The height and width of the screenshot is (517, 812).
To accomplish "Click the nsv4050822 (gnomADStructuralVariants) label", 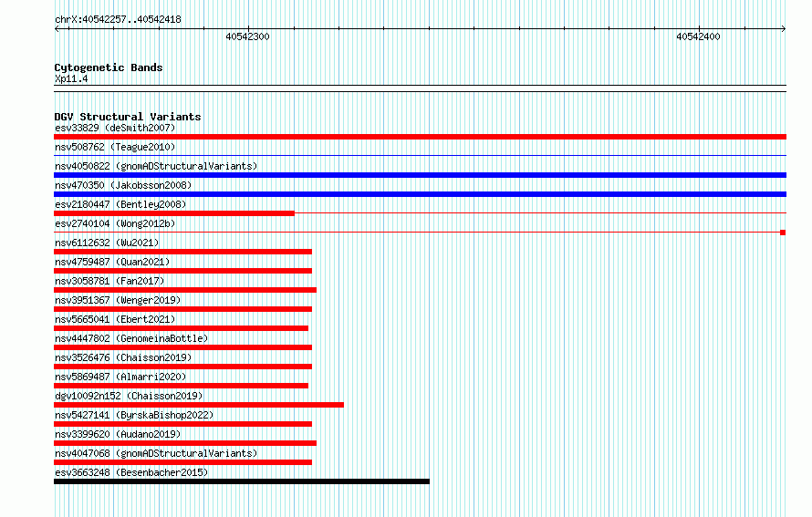I will pos(156,166).
